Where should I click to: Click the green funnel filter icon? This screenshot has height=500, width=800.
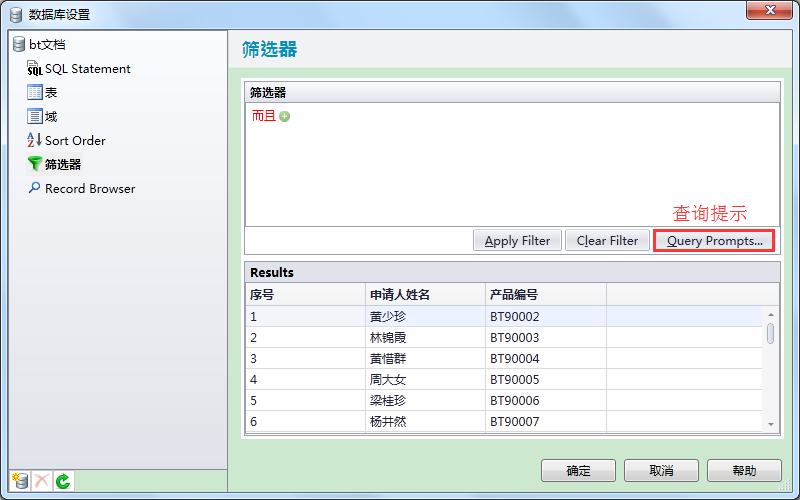tap(35, 164)
